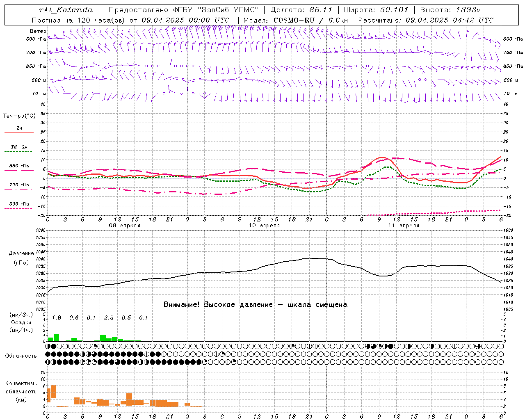Click the Ветер panel label
Viewport: 525px width, 420px height.
(x=38, y=31)
